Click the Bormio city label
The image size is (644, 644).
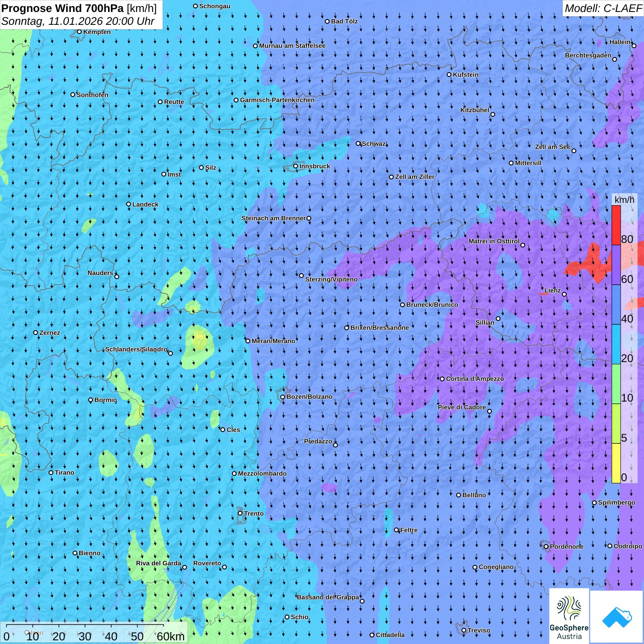tap(105, 400)
